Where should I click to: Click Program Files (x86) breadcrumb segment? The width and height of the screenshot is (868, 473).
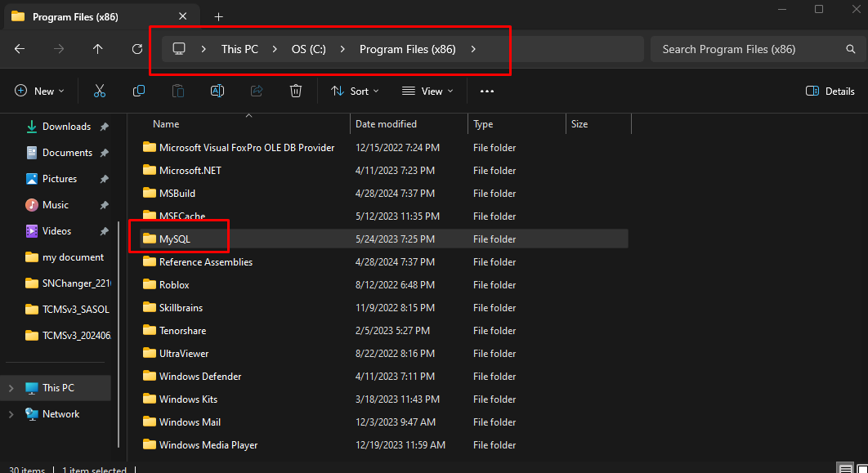[407, 49]
